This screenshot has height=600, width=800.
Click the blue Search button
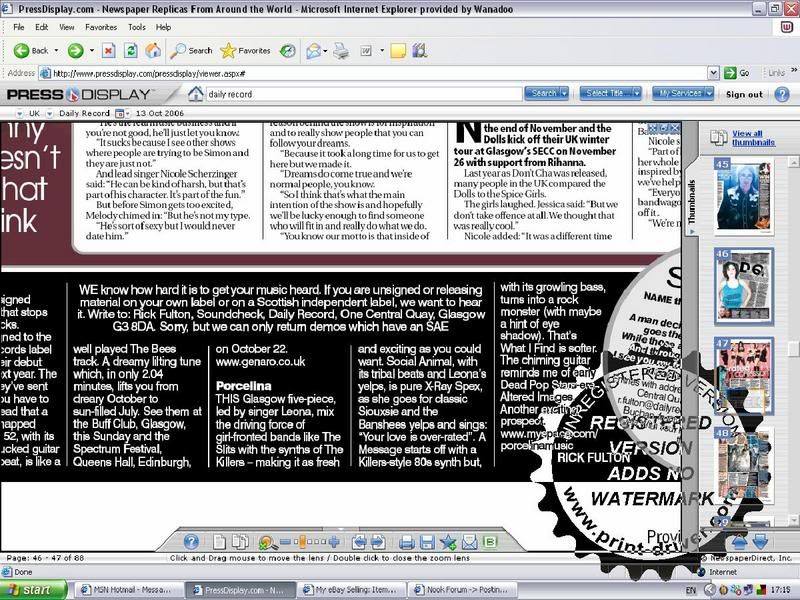(546, 93)
